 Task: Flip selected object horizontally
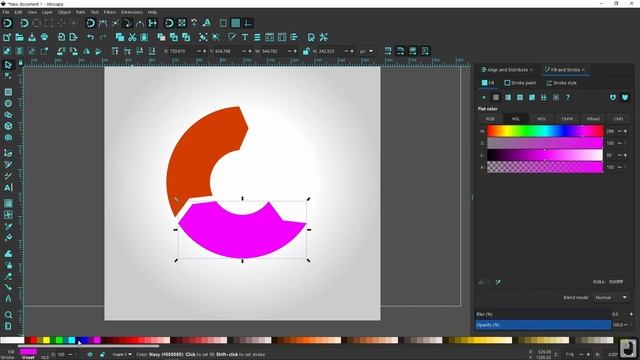point(86,51)
